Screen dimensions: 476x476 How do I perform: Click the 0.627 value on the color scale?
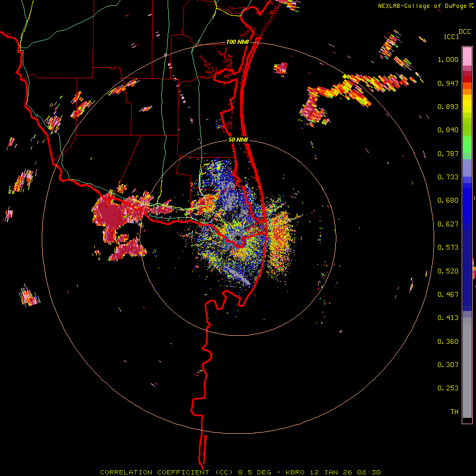[x=448, y=224]
